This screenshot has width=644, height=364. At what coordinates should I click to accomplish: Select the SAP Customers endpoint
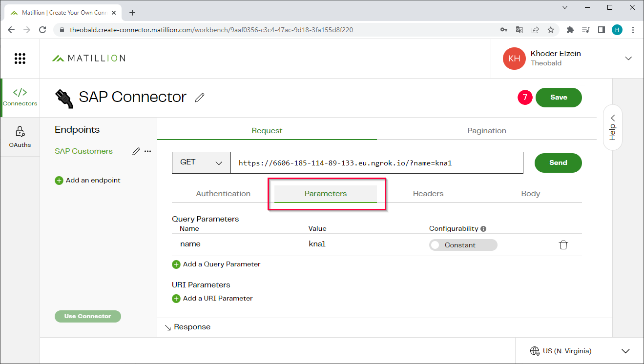click(x=83, y=151)
